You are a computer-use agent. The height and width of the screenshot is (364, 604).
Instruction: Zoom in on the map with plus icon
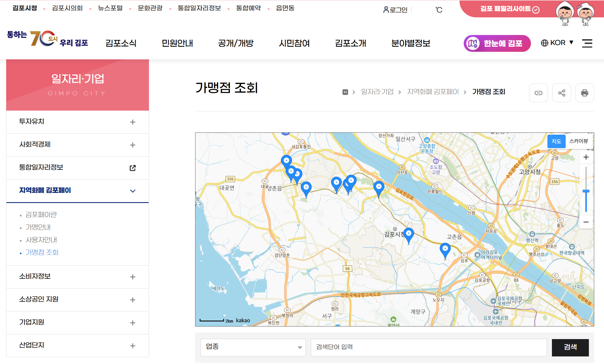(x=586, y=157)
